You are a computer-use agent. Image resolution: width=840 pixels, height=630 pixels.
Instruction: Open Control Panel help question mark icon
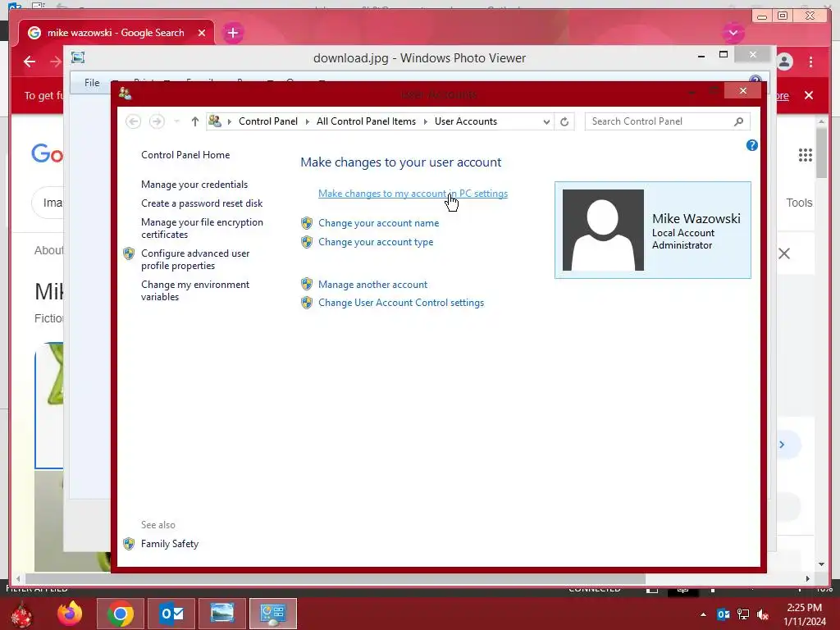751,145
